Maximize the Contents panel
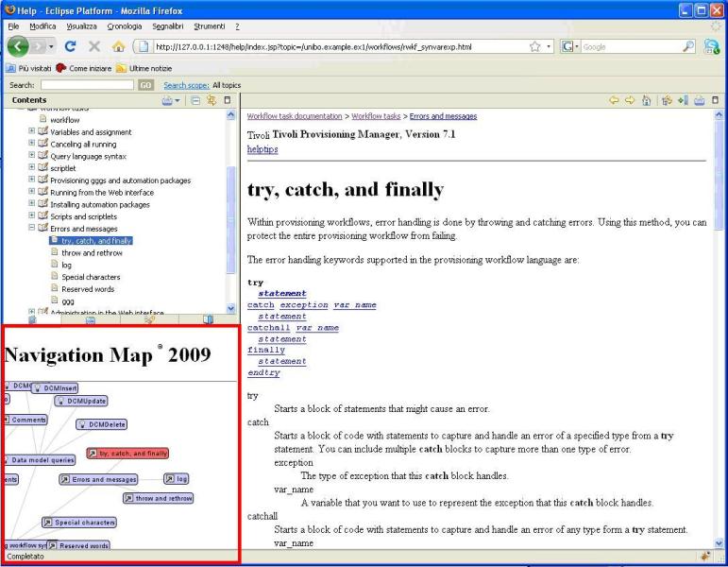 226,99
